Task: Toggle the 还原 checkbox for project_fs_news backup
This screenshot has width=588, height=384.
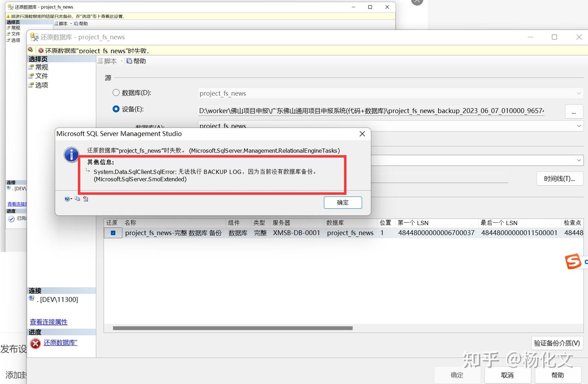Action: click(113, 232)
